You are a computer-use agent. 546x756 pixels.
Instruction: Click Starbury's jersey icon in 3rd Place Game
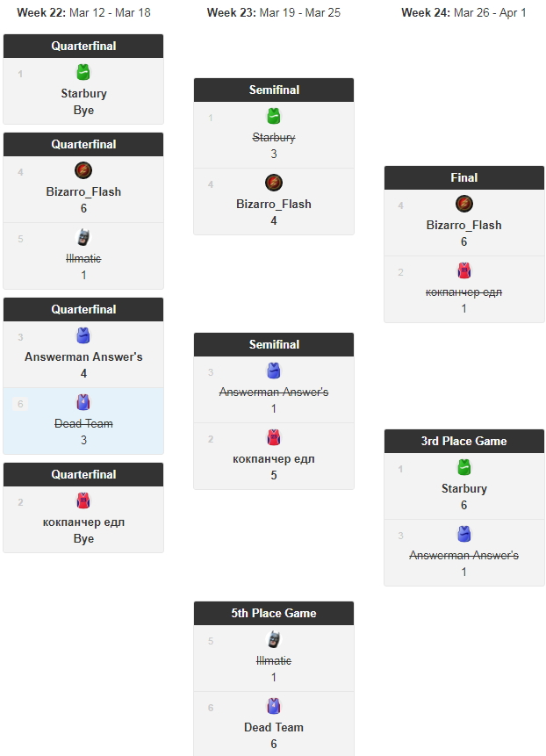pyautogui.click(x=464, y=468)
